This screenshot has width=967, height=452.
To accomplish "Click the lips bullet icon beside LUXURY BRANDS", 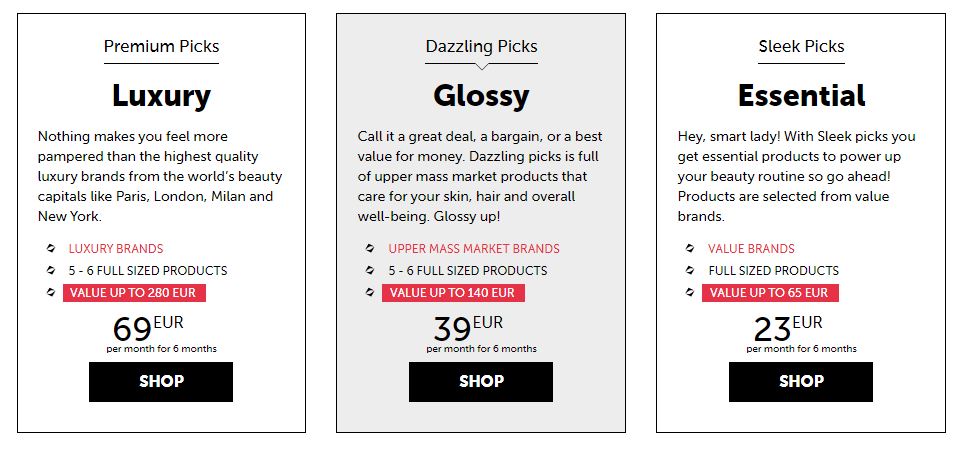I will click(51, 249).
